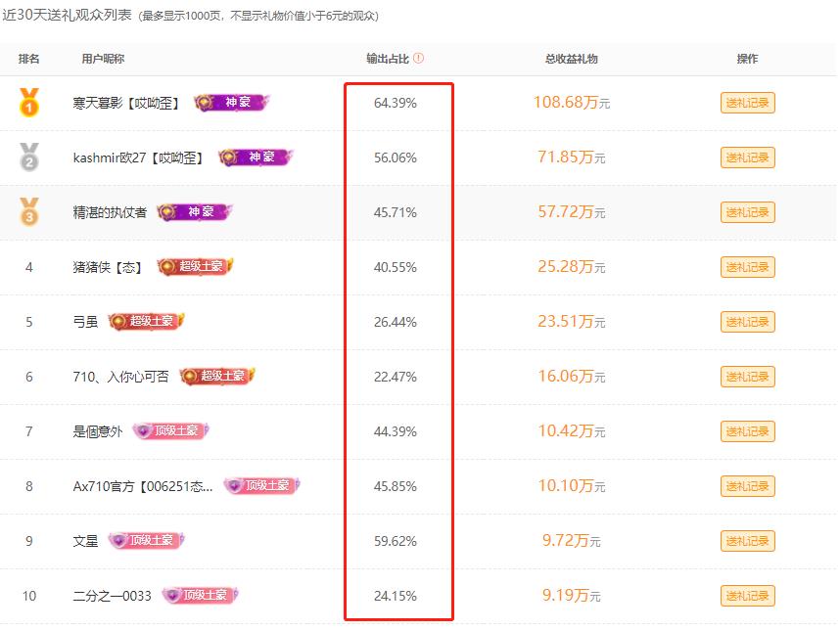The width and height of the screenshot is (840, 630).
Task: Click 顶级土豪 badge beside 文星
Action: tap(146, 541)
